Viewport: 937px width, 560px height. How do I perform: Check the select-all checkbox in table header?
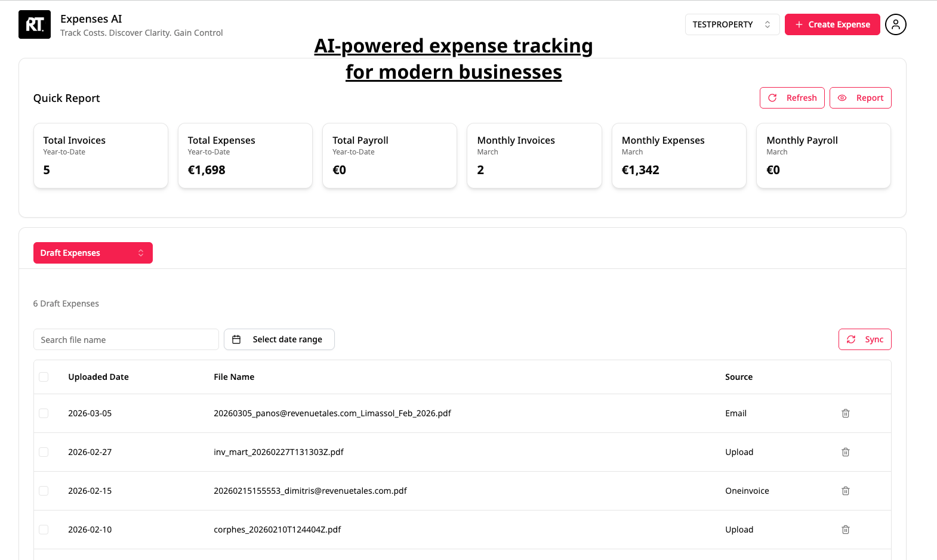coord(43,376)
